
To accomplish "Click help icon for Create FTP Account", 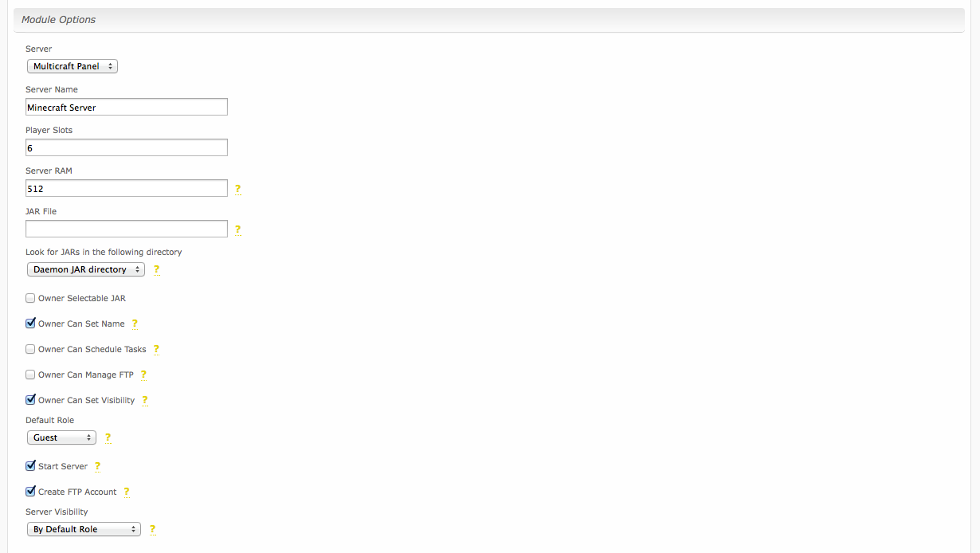I will point(126,492).
